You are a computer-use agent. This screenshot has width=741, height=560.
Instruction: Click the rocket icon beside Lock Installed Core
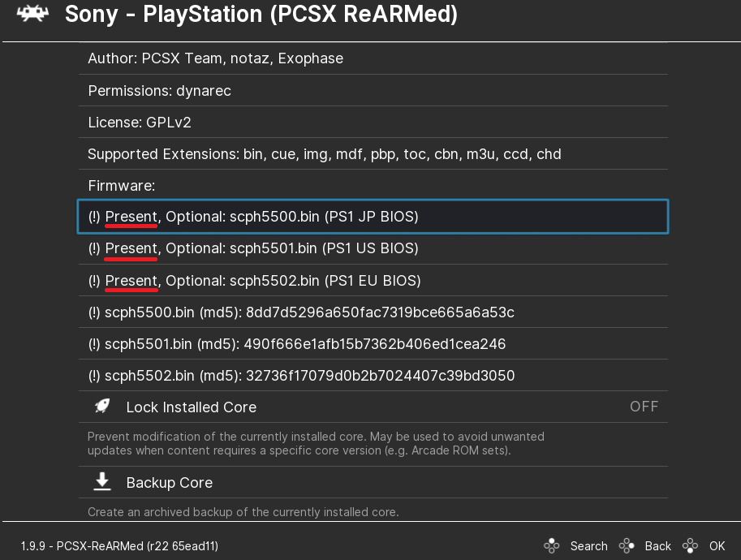coord(102,407)
